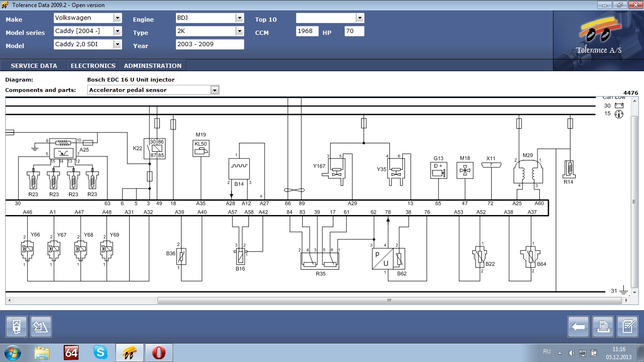This screenshot has width=644, height=362.
Task: Open the Windows Start menu
Action: coord(13,352)
